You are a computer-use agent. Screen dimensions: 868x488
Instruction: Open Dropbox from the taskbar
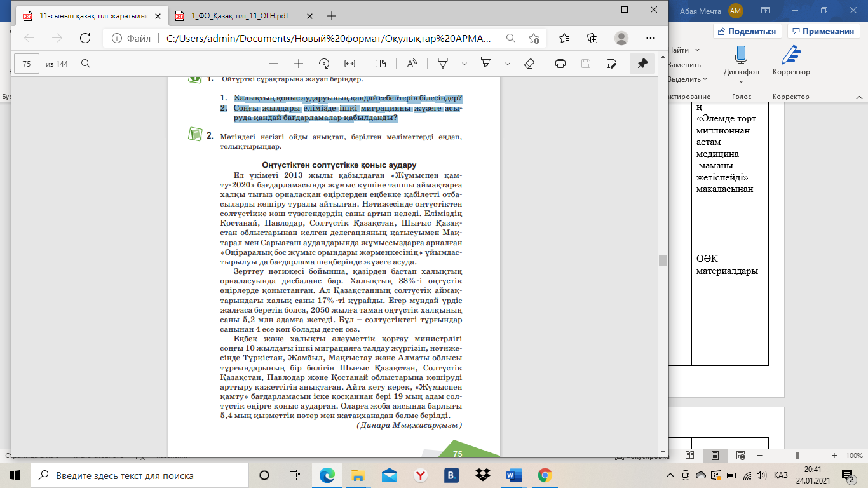482,475
